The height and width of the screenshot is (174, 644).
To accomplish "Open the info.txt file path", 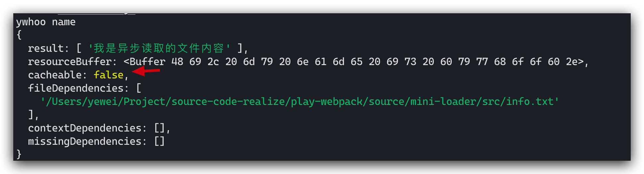I will [x=300, y=102].
